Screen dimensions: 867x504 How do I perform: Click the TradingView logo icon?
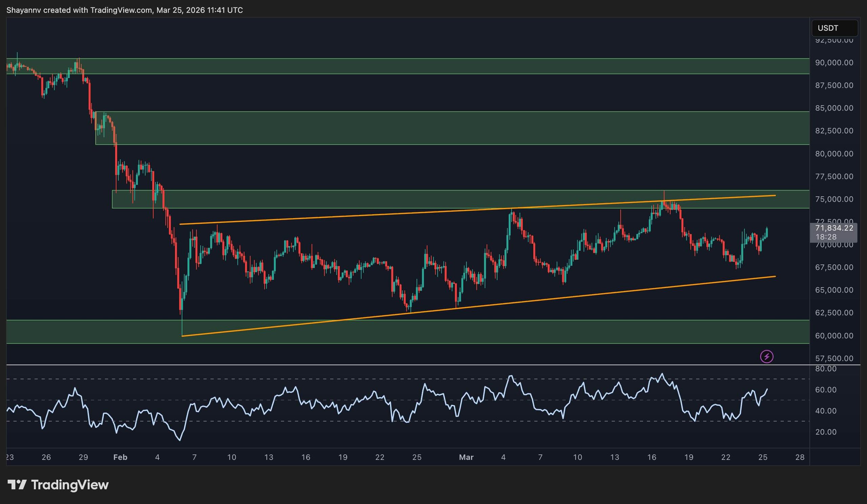coord(17,485)
